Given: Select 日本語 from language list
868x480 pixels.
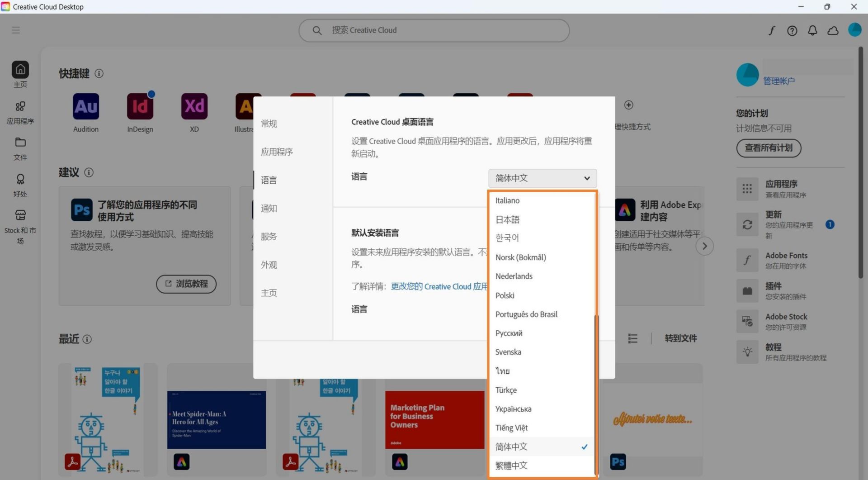Looking at the screenshot, I should (x=542, y=219).
